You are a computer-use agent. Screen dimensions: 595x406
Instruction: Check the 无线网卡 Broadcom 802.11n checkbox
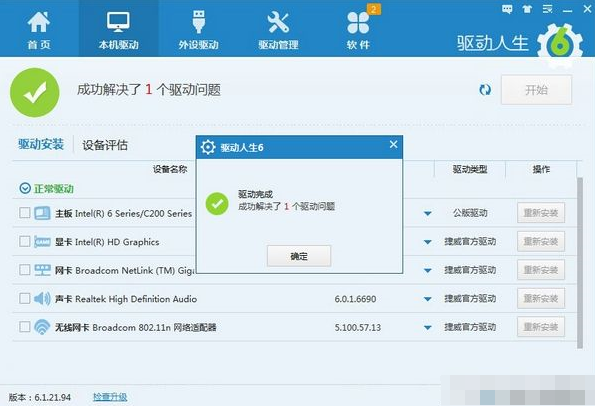[25, 327]
